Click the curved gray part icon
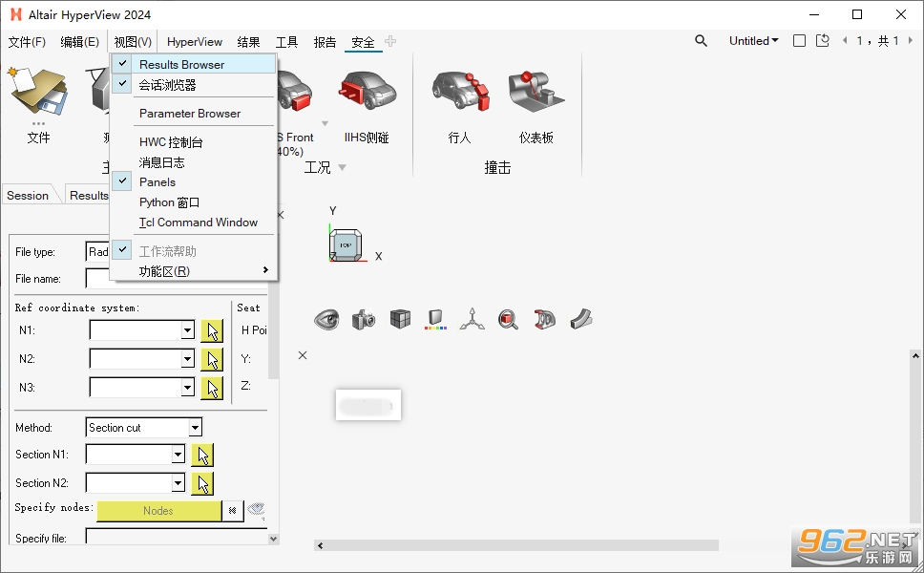Image resolution: width=924 pixels, height=573 pixels. (581, 320)
